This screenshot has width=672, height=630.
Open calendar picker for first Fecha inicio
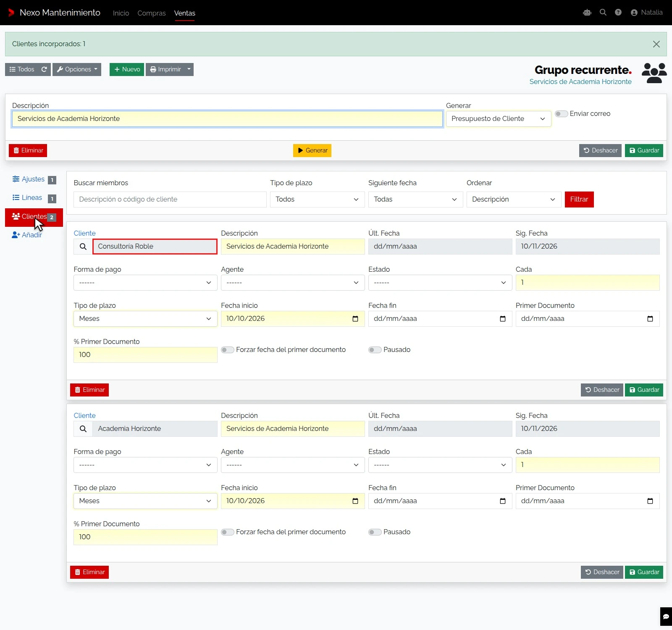tap(355, 319)
